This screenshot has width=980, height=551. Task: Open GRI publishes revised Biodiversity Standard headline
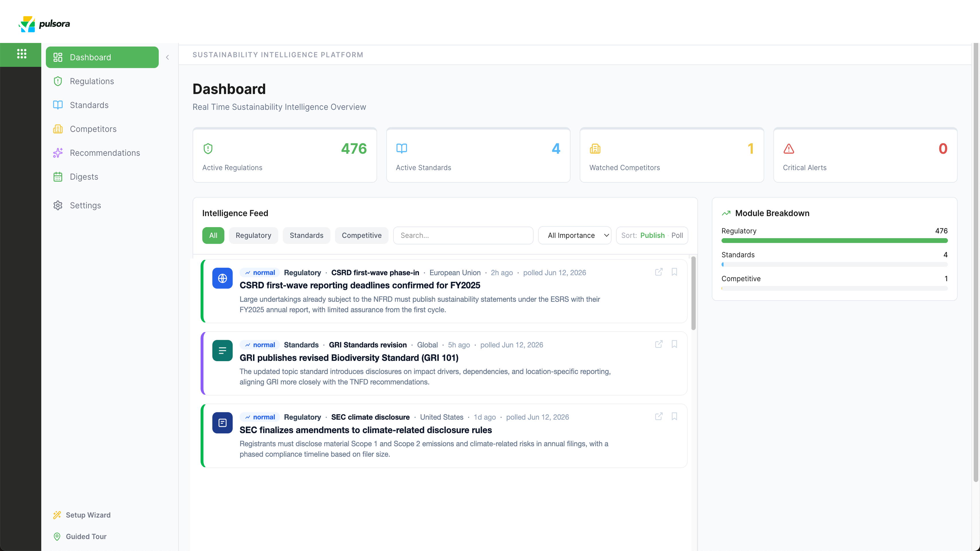pos(349,358)
